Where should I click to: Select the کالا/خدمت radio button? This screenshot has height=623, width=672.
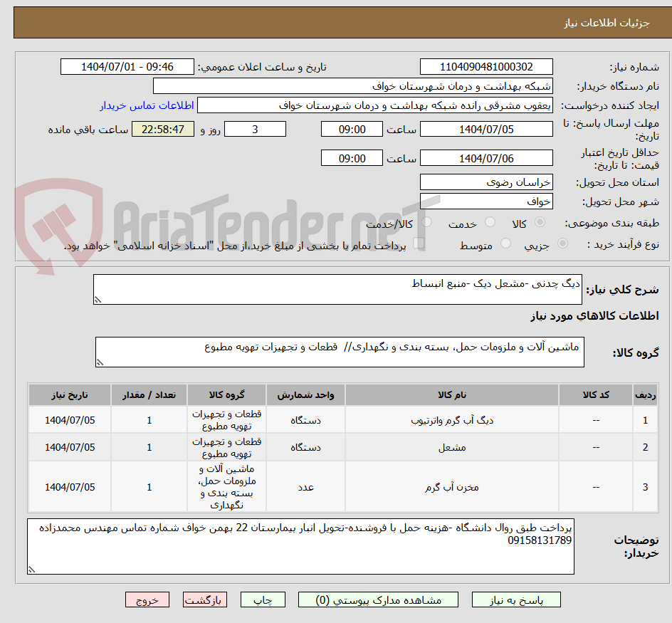point(426,220)
